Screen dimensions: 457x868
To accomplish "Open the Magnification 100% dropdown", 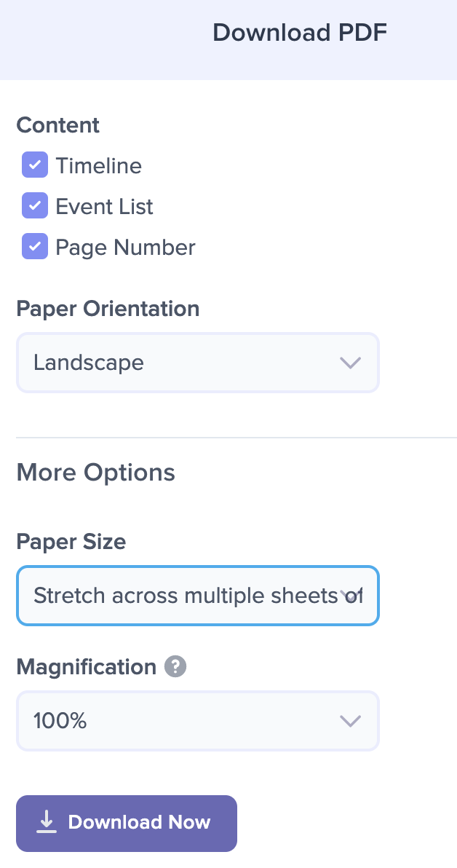I will click(197, 721).
